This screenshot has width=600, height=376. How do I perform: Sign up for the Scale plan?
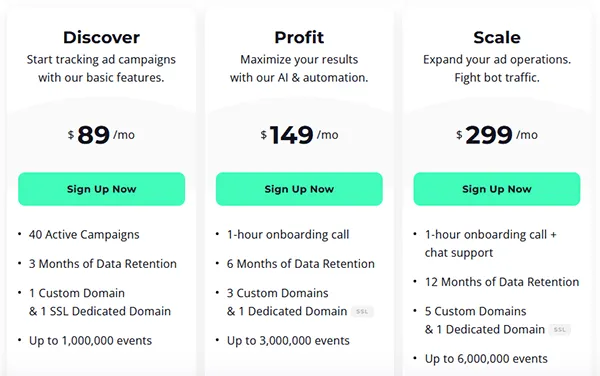(497, 189)
